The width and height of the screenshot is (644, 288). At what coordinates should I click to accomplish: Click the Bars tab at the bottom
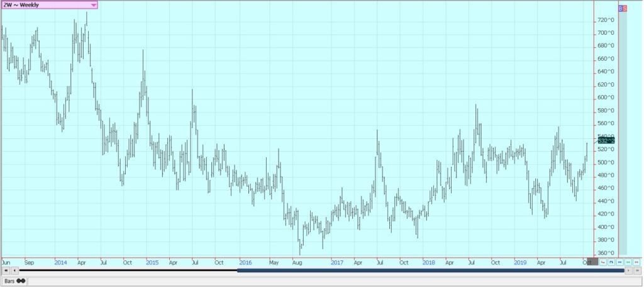(x=14, y=281)
